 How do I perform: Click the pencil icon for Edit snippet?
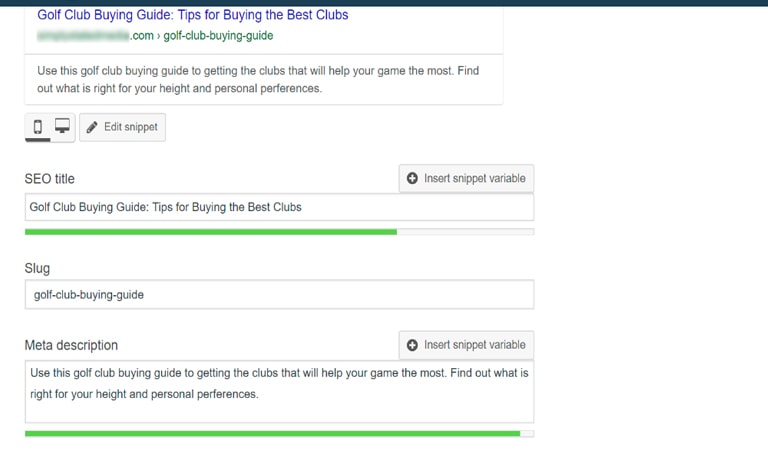92,127
